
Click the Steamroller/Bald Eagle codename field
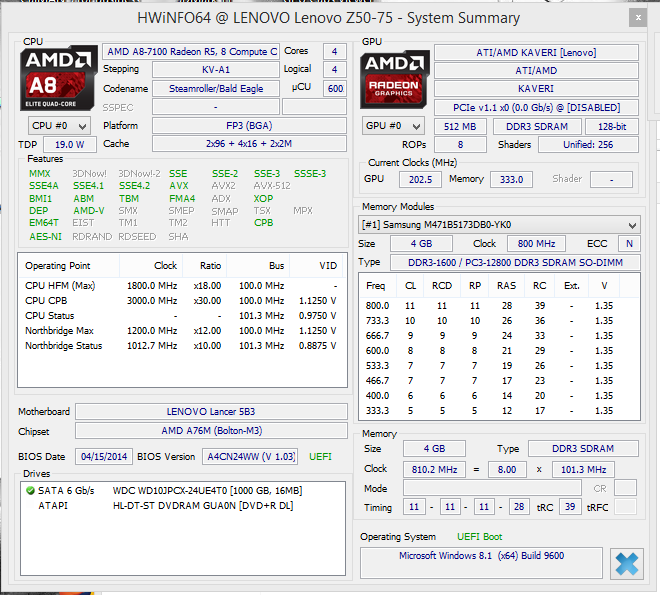(216, 89)
